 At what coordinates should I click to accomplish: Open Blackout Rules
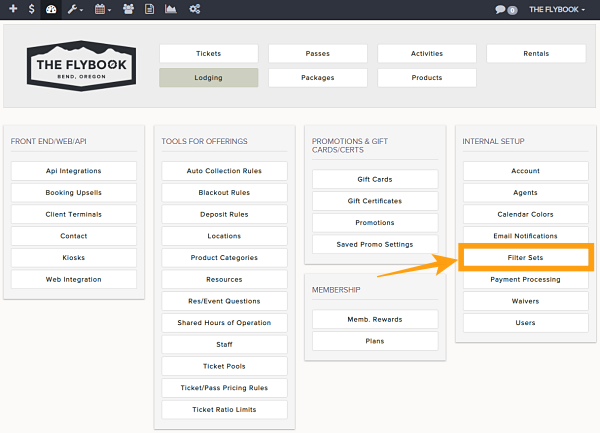[224, 193]
